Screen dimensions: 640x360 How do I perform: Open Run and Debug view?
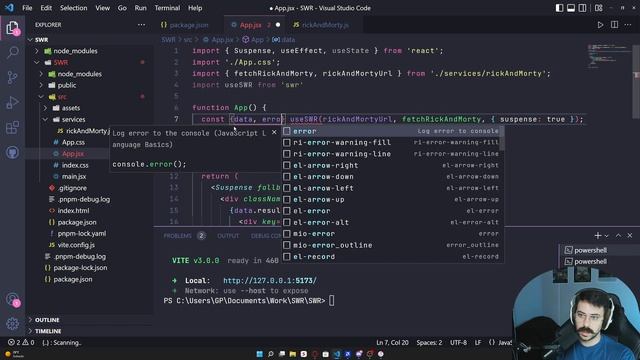(12, 102)
